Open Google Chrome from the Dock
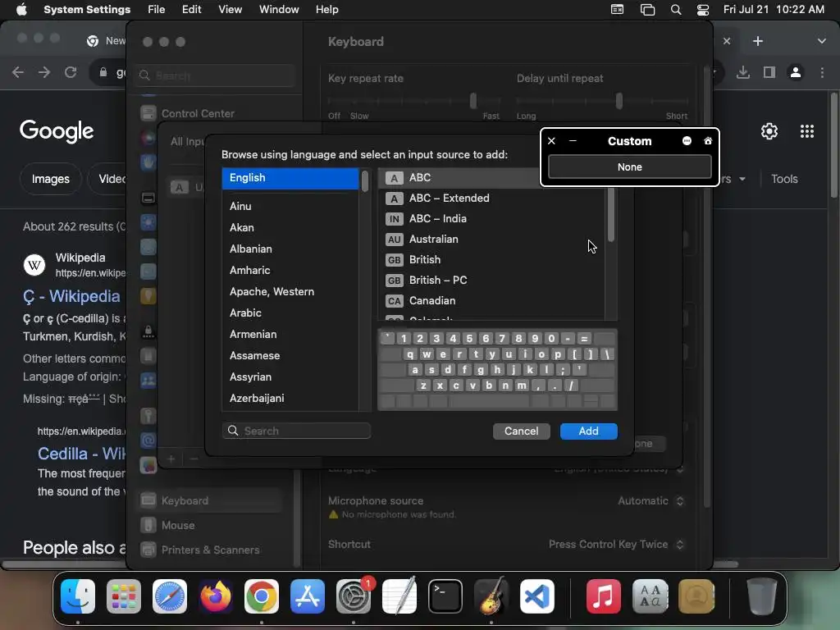840x630 pixels. (262, 596)
